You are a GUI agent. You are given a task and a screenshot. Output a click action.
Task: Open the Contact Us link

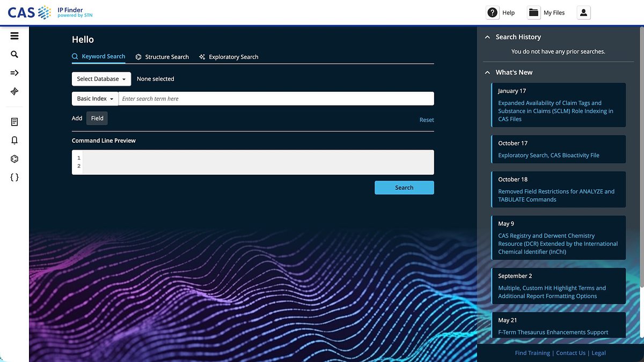pos(570,353)
